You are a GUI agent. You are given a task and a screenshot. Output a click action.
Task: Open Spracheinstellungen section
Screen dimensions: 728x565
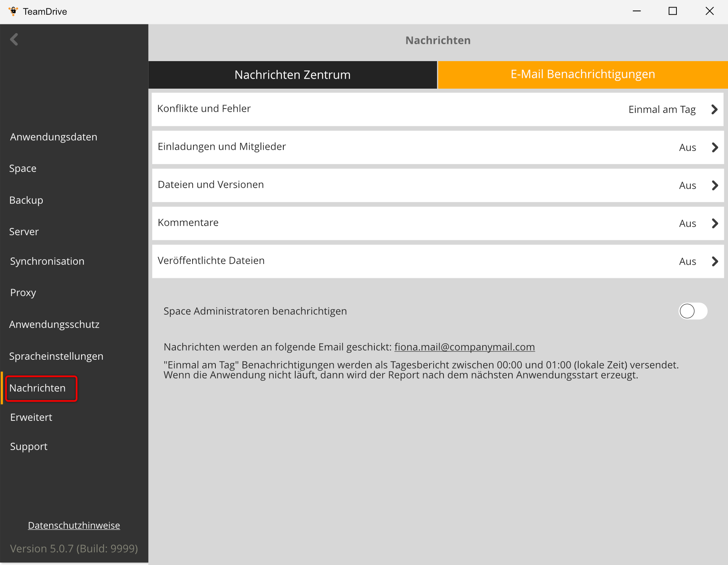(56, 356)
